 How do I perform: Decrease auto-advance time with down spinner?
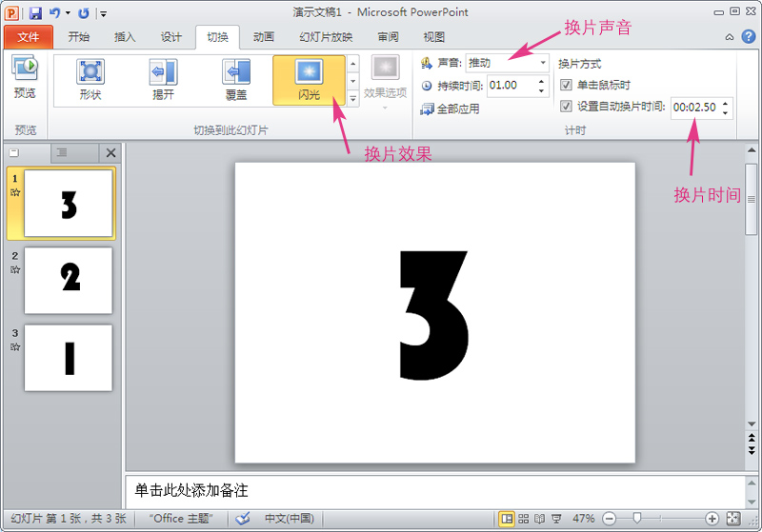point(725,112)
